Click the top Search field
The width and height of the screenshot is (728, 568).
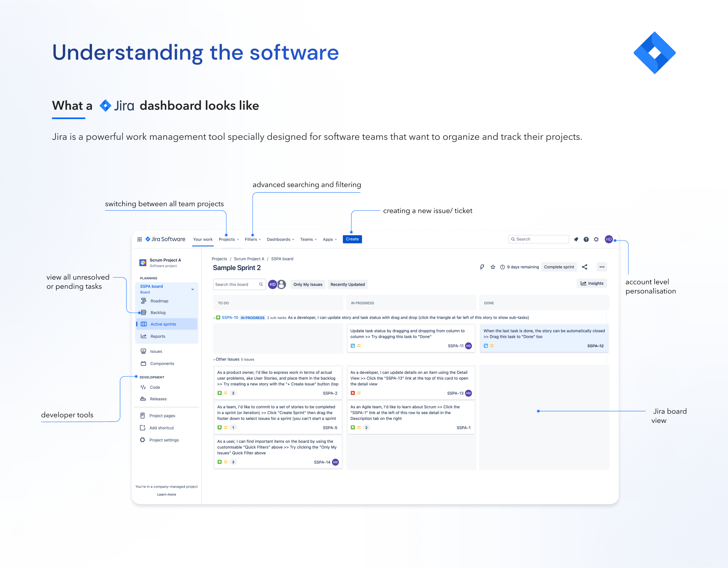coord(538,239)
